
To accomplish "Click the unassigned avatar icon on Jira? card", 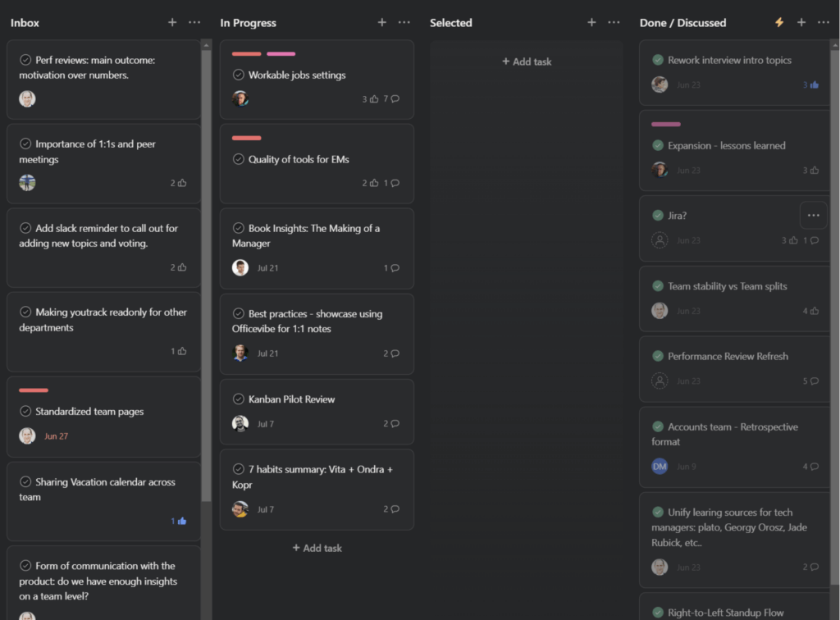I will point(660,240).
